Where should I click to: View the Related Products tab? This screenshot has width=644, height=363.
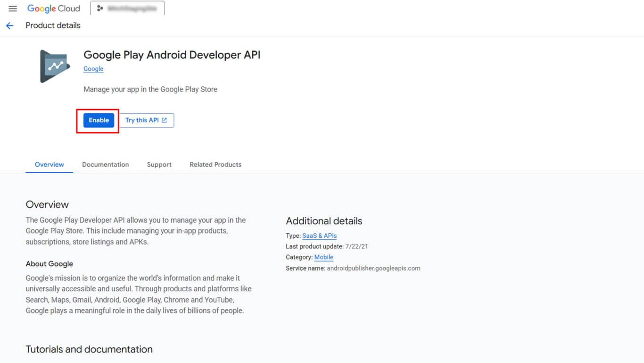coord(215,165)
